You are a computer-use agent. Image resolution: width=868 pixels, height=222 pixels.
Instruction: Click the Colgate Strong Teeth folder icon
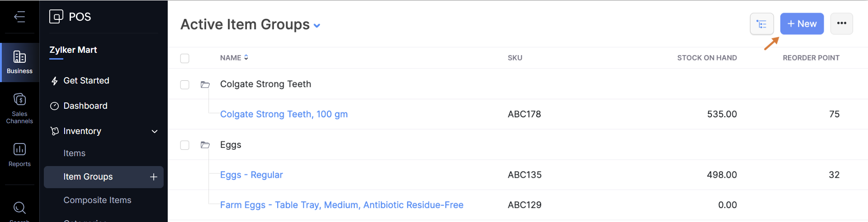[x=205, y=84]
